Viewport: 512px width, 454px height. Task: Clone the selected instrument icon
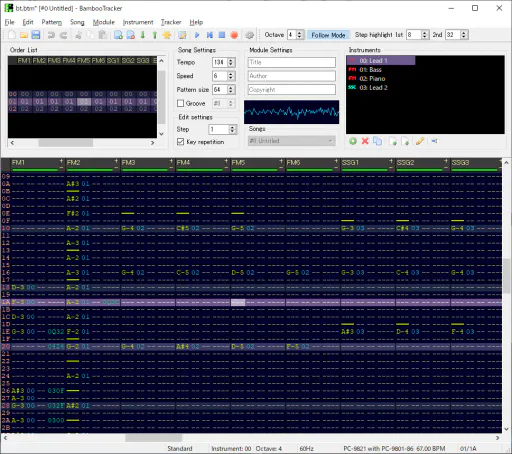377,141
